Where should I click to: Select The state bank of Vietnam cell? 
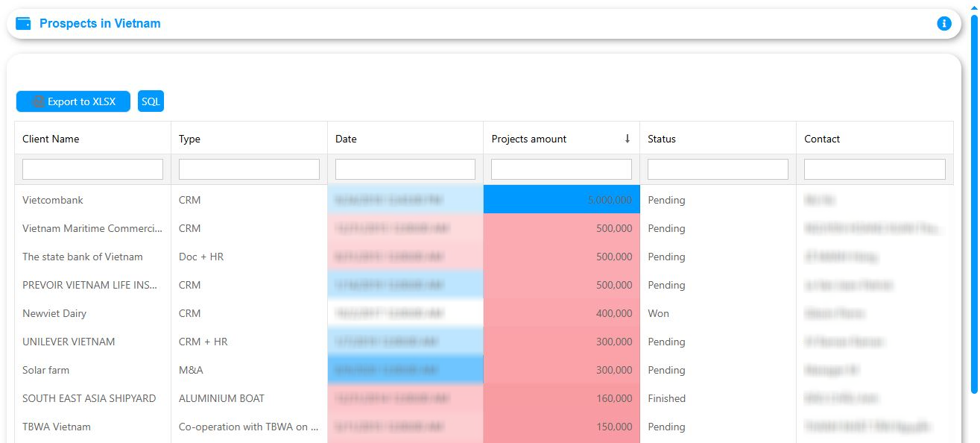pyautogui.click(x=93, y=257)
